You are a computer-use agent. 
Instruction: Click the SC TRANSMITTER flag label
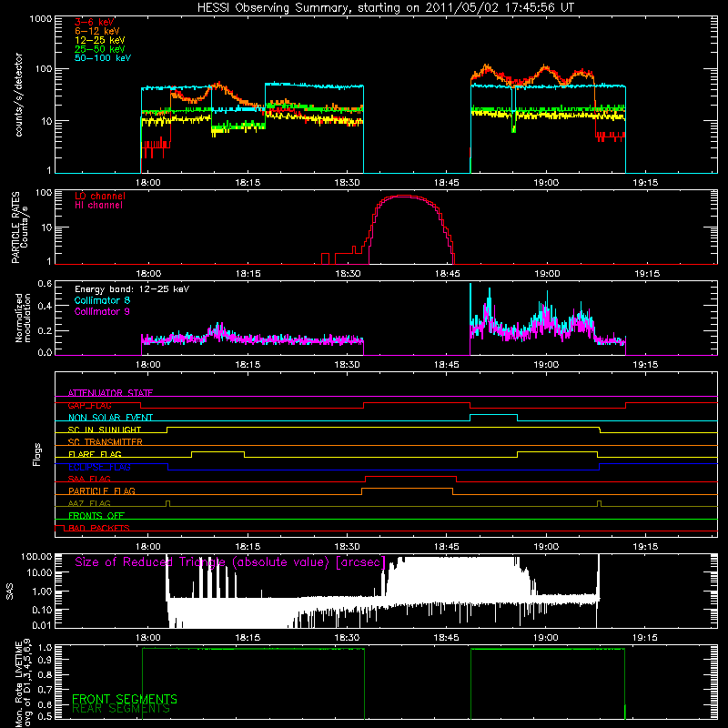pos(106,442)
